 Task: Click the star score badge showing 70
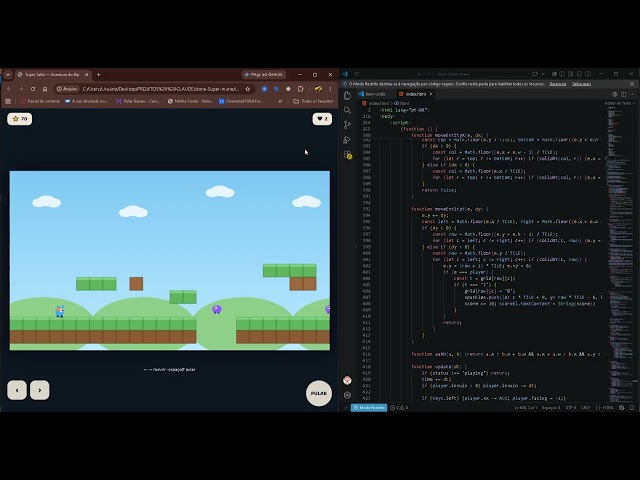coord(20,119)
